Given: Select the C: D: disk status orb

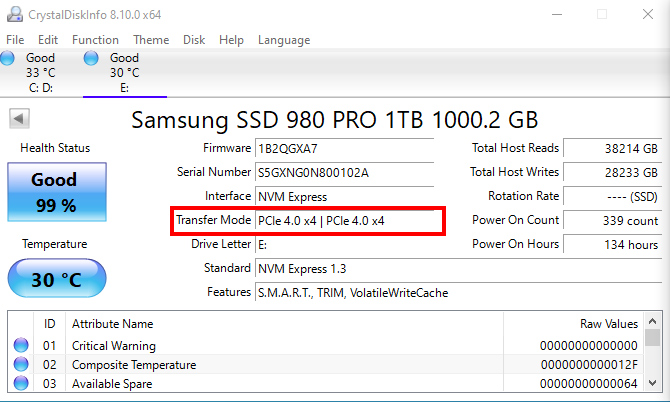Looking at the screenshot, I should [8, 58].
